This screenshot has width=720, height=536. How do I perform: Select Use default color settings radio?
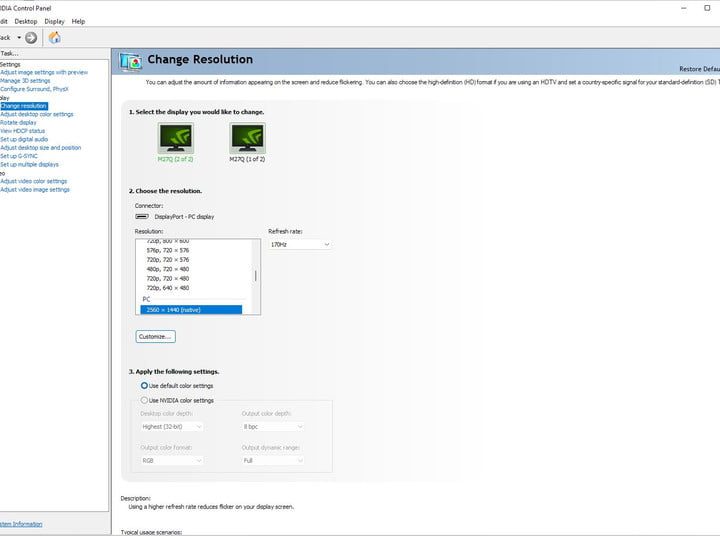point(144,386)
